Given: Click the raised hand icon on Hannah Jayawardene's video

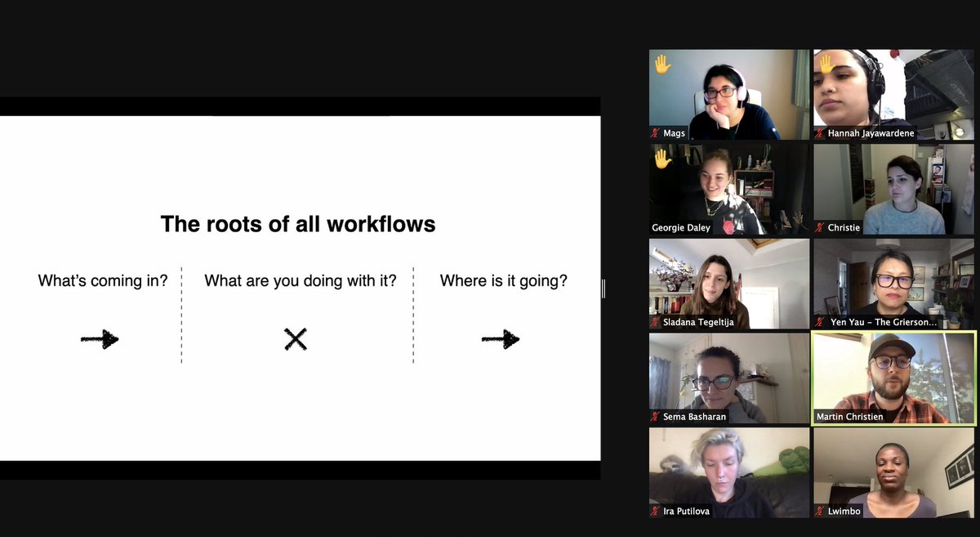Looking at the screenshot, I should pos(826,64).
